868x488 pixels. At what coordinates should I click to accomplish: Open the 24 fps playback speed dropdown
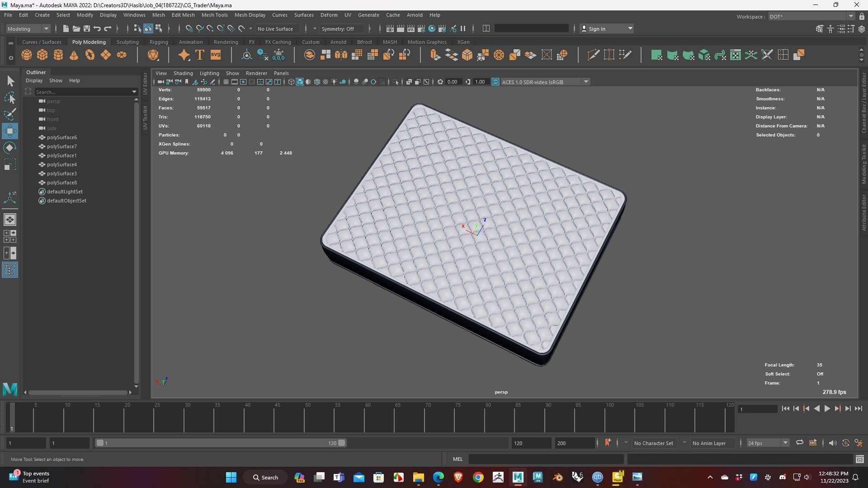point(767,443)
